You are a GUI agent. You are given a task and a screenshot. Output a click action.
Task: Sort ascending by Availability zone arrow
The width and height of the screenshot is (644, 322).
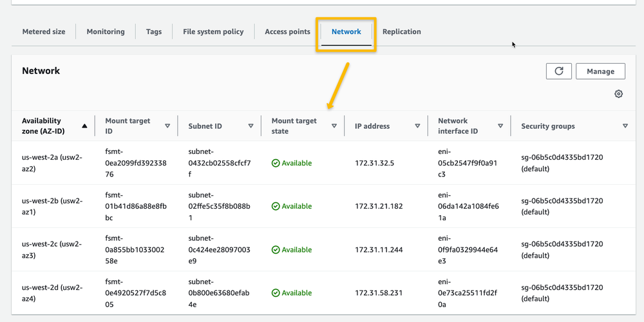point(84,126)
